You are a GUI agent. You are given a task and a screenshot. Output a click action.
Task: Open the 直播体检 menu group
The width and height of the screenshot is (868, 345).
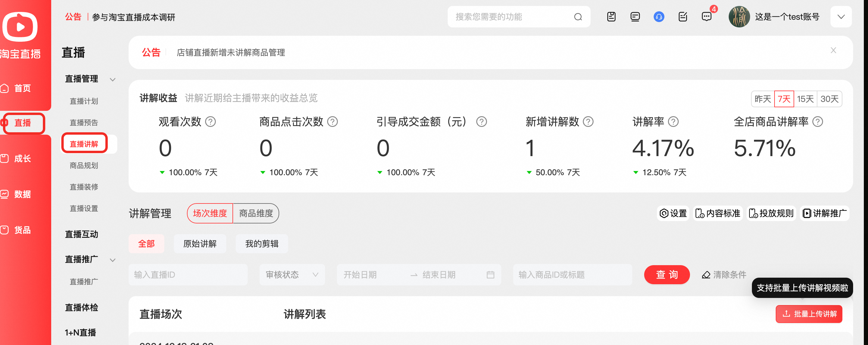[x=82, y=307]
